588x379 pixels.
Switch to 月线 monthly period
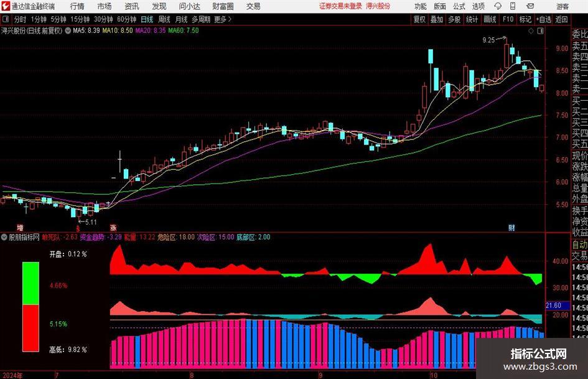(181, 19)
